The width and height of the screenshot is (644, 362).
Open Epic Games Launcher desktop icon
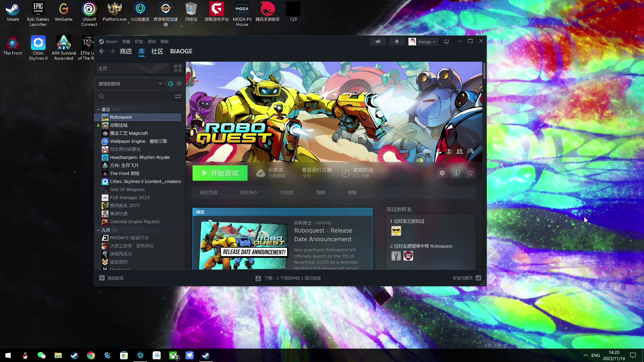(38, 14)
